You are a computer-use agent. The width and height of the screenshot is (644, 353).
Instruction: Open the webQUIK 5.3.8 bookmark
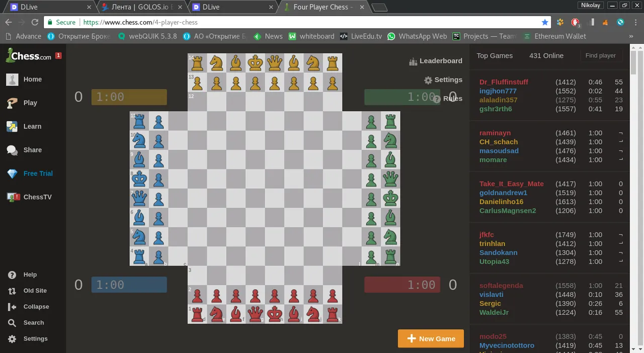point(147,36)
